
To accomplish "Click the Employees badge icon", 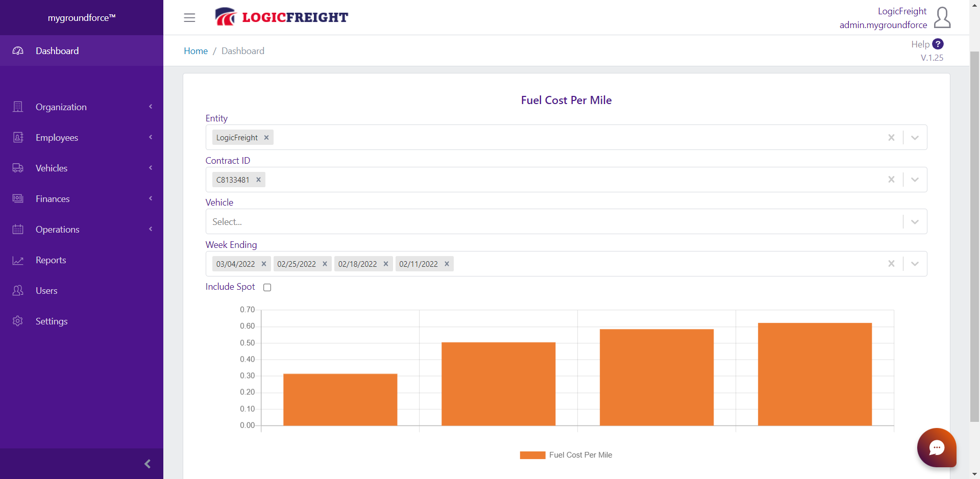I will (18, 138).
